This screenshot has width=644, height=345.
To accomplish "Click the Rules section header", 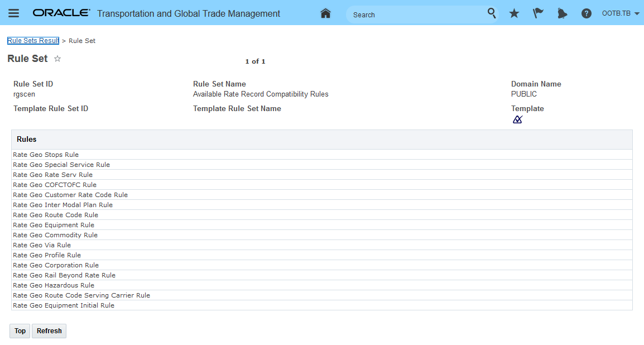I will [322, 140].
